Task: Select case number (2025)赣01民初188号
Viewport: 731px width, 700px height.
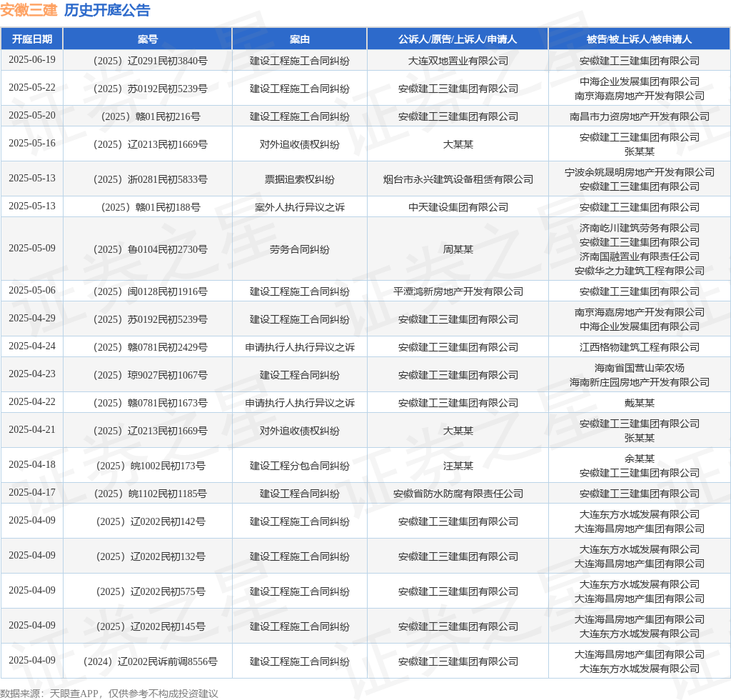Action: click(151, 207)
